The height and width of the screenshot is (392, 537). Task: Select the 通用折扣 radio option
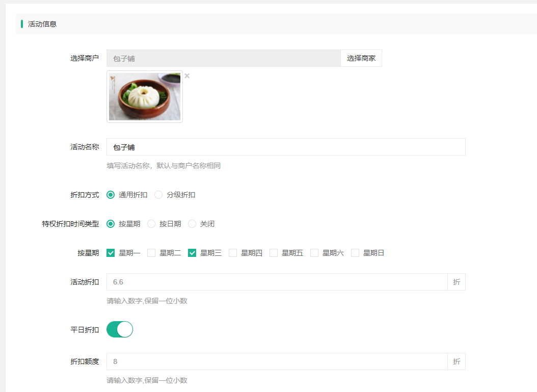tap(110, 195)
